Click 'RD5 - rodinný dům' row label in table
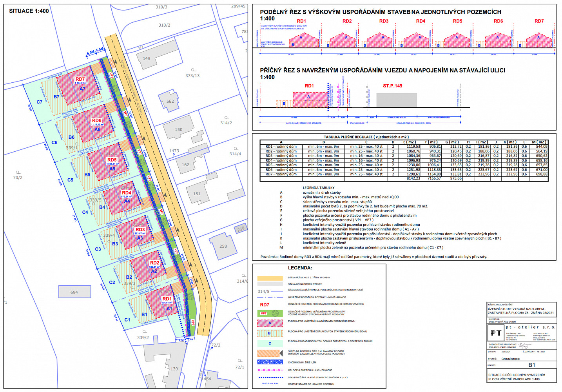562x392 pixels. click(281, 165)
